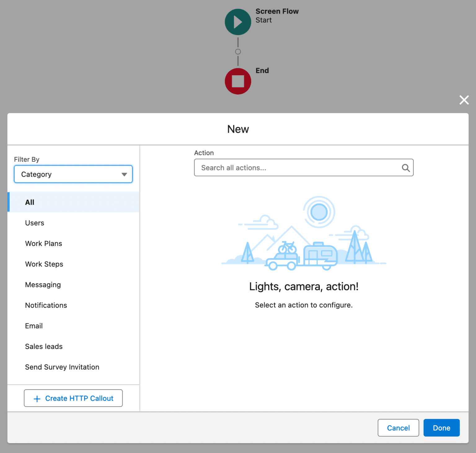The width and height of the screenshot is (476, 453).
Task: Click the red End node icon
Action: point(238,81)
